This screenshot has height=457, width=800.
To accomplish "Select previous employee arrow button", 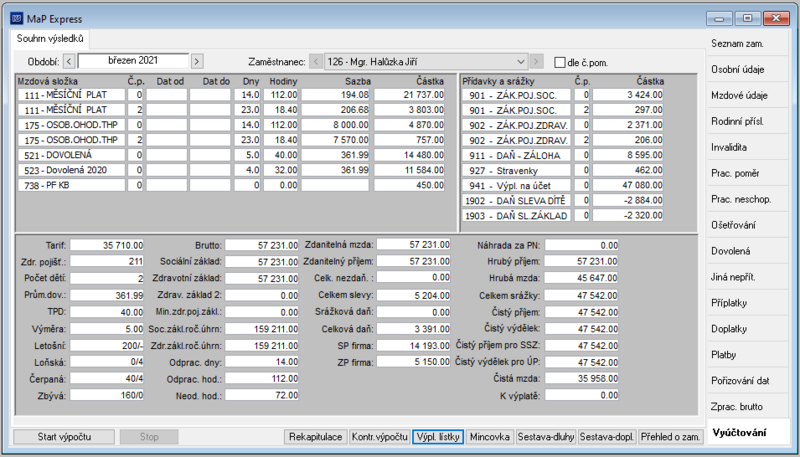I will click(316, 62).
